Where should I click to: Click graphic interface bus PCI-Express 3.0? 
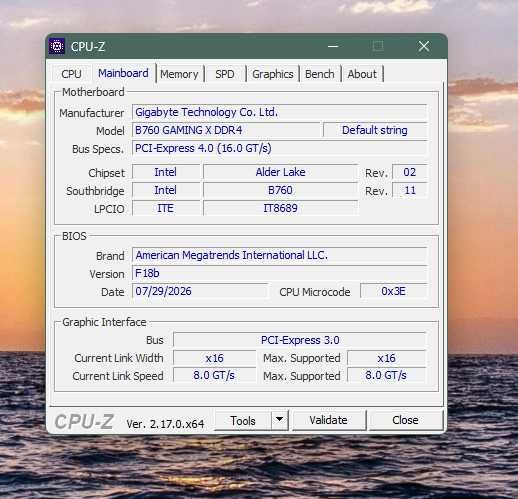click(300, 340)
